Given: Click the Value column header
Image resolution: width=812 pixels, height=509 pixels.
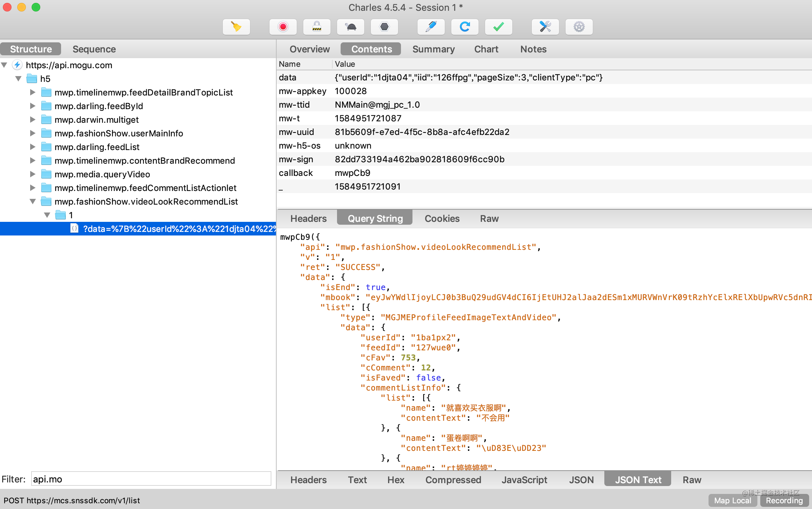Looking at the screenshot, I should tap(572, 64).
